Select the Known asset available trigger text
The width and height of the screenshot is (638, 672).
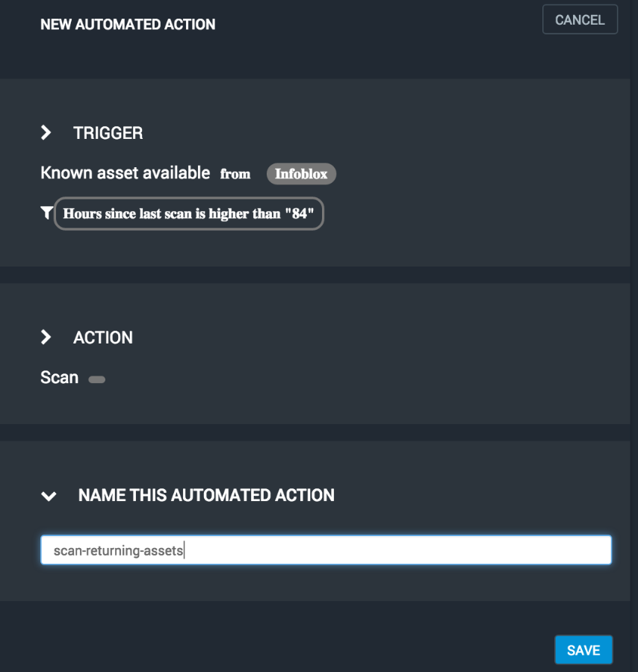point(125,173)
